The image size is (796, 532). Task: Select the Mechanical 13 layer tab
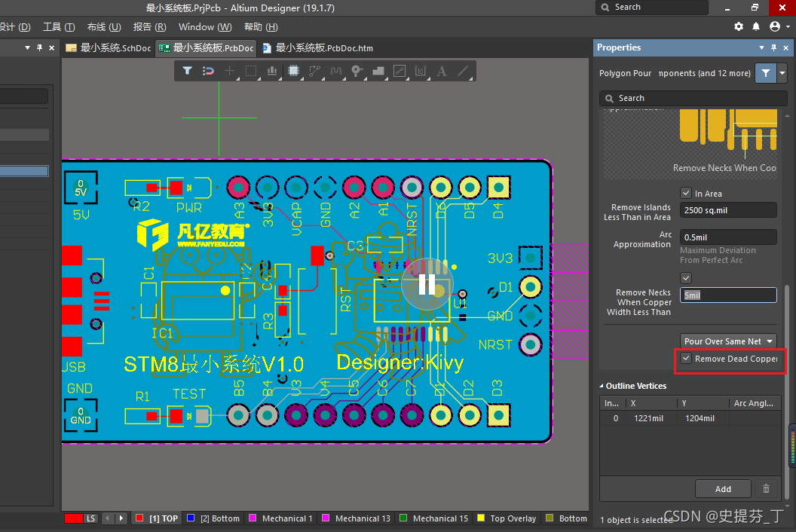(357, 518)
